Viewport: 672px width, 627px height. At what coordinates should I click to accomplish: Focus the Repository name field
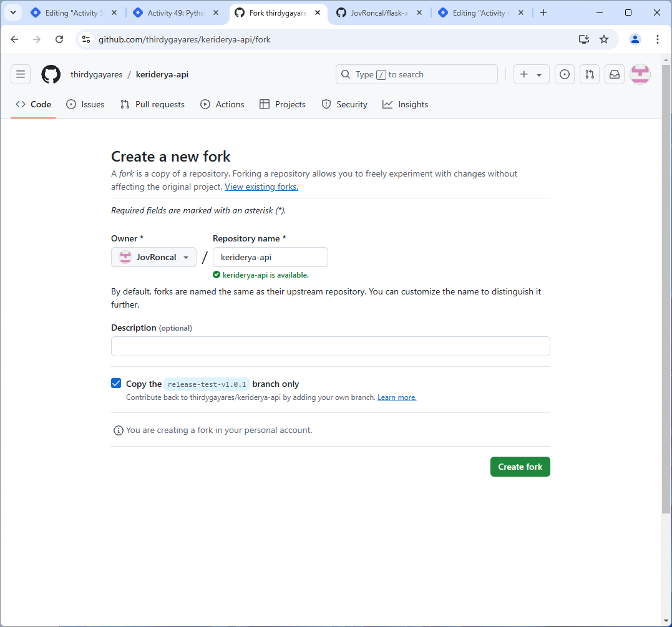point(270,257)
